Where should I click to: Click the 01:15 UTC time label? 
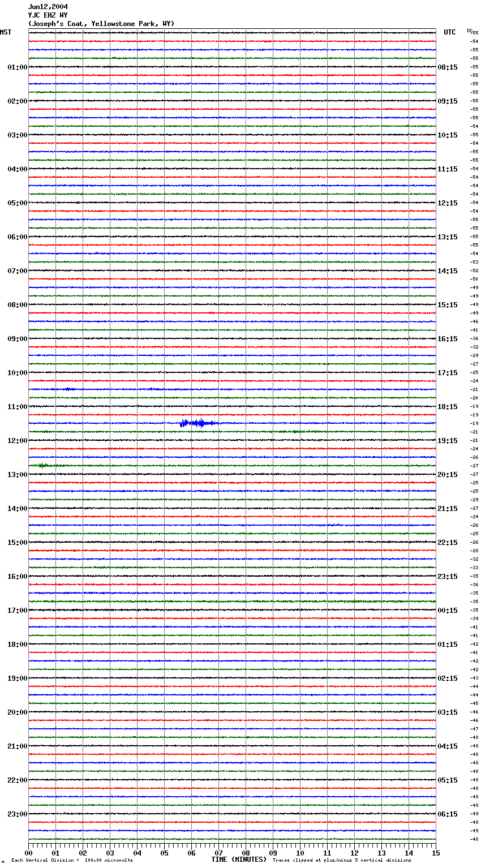[448, 644]
